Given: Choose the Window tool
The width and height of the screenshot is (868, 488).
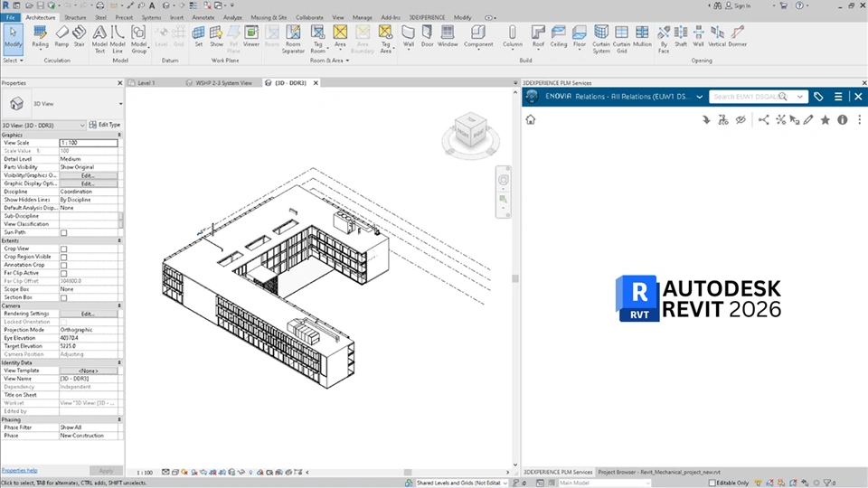Looking at the screenshot, I should (x=448, y=36).
